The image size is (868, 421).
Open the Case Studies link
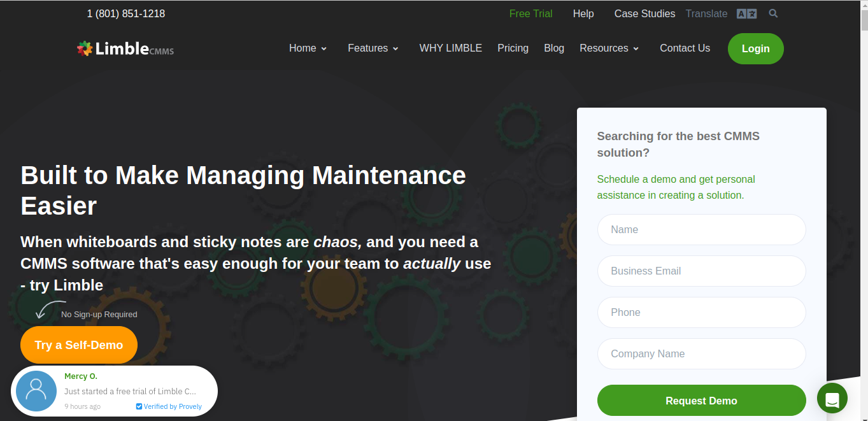(644, 13)
